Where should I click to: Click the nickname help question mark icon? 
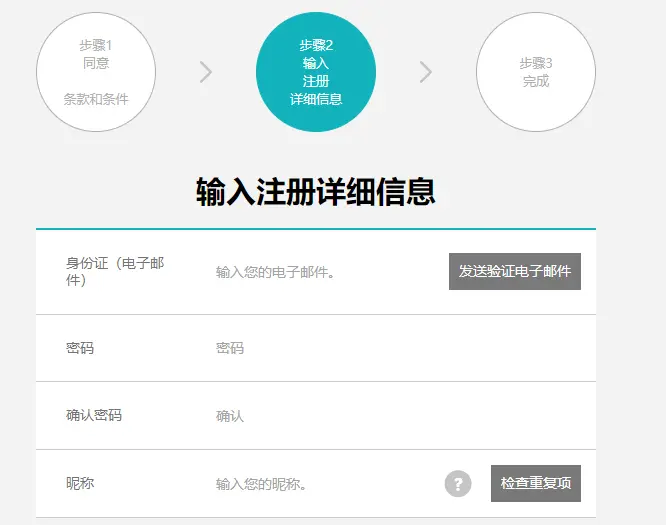458,483
